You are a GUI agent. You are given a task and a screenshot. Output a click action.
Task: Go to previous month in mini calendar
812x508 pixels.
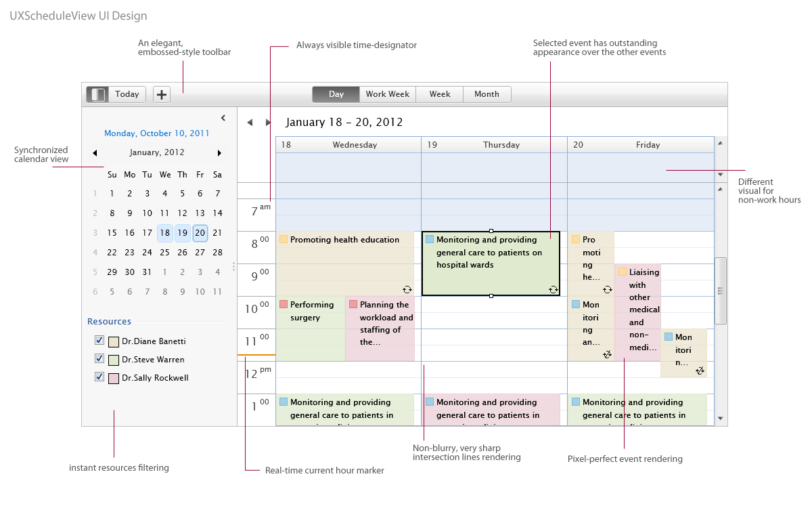point(95,153)
